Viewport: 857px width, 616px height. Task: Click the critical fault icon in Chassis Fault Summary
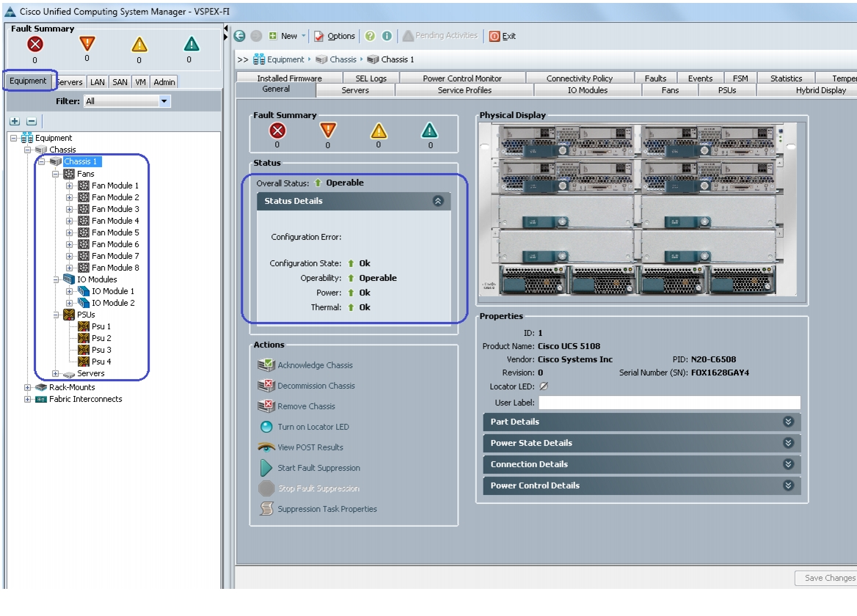pos(277,131)
